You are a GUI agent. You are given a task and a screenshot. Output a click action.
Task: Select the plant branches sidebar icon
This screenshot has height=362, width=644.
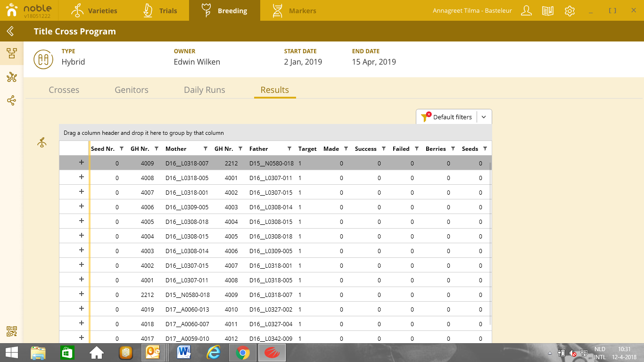coord(12,77)
